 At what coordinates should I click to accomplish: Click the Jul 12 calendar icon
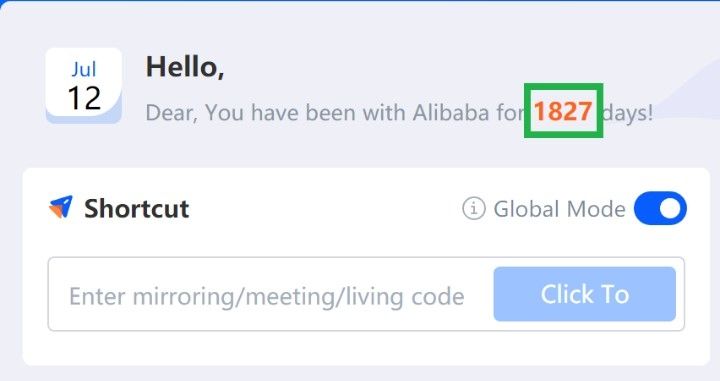84,86
